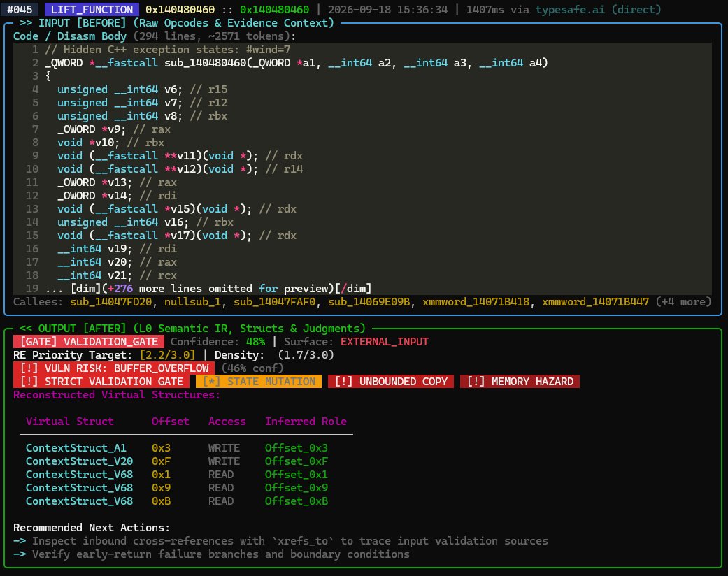
Task: Open callee sub_14047FD20
Action: (x=110, y=302)
